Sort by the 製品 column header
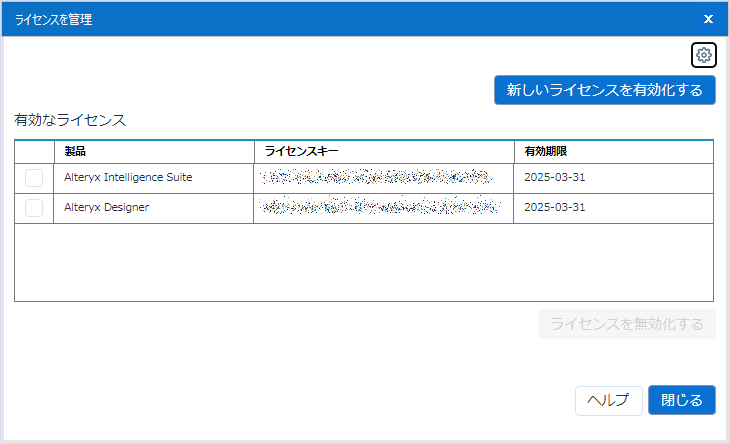This screenshot has height=444, width=730. tap(76, 151)
